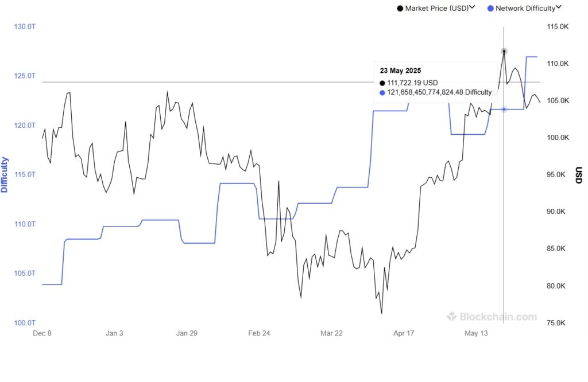The height and width of the screenshot is (382, 588).
Task: Click the black dot in tooltip beside 111,722.19 USD
Action: pyautogui.click(x=383, y=83)
